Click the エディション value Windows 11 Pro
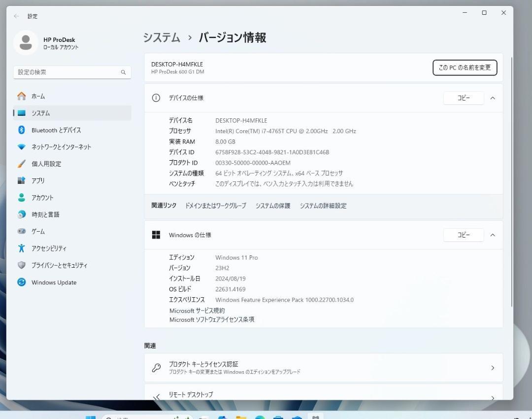Image resolution: width=532 pixels, height=419 pixels. 236,257
